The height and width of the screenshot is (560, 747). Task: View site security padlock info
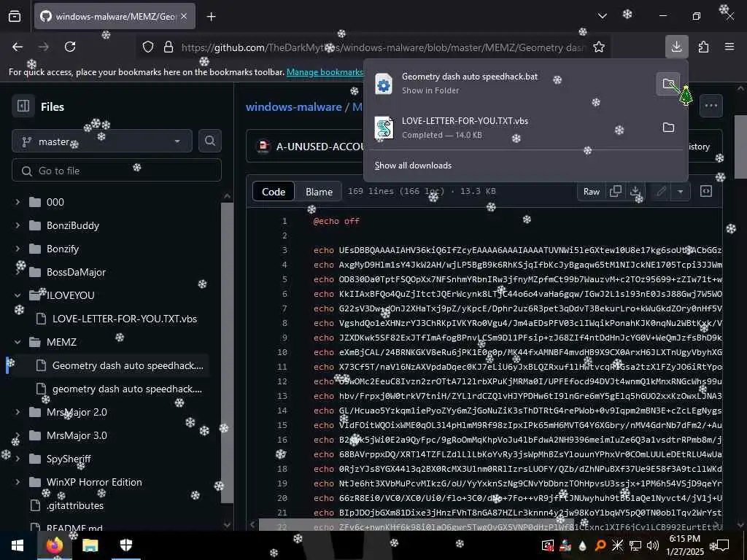[x=169, y=47]
